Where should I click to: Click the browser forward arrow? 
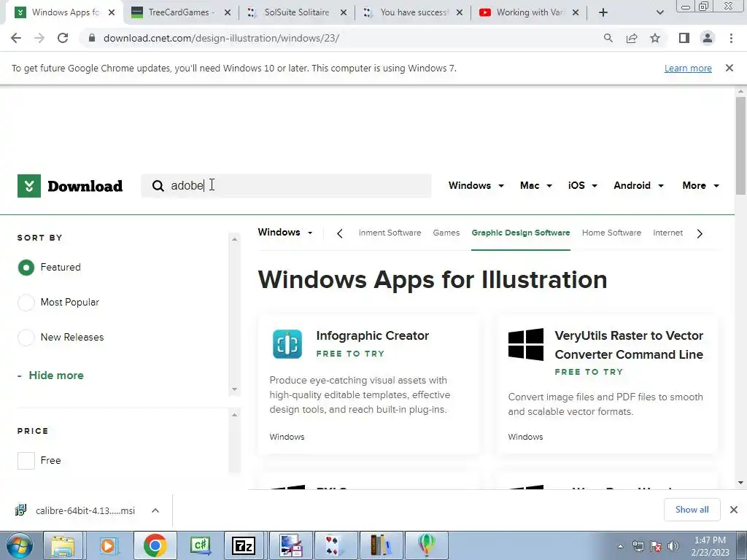point(39,38)
